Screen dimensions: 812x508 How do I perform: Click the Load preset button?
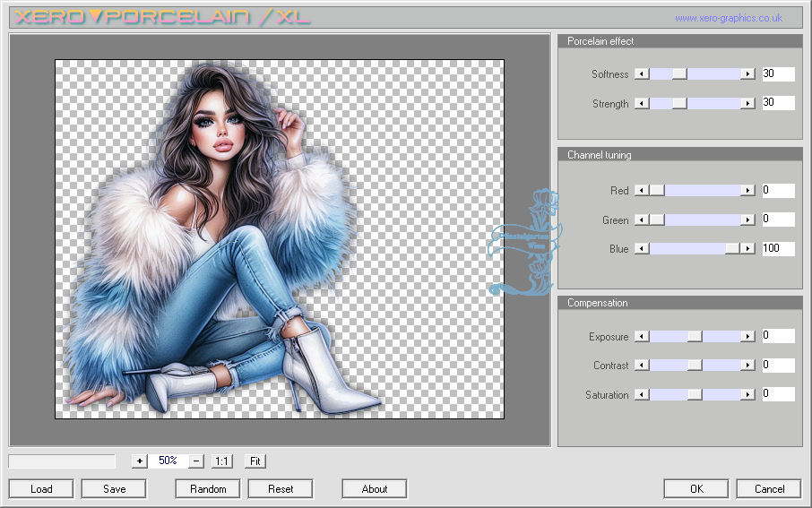[41, 489]
